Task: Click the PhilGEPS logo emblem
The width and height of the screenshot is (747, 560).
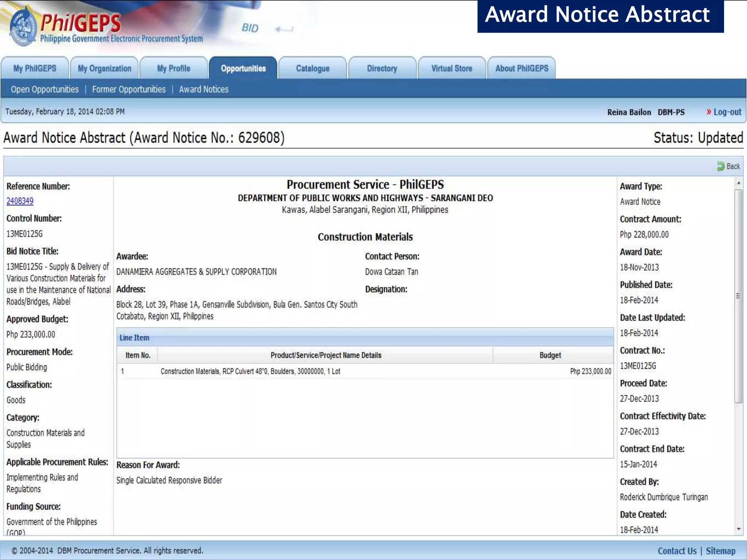Action: (23, 26)
